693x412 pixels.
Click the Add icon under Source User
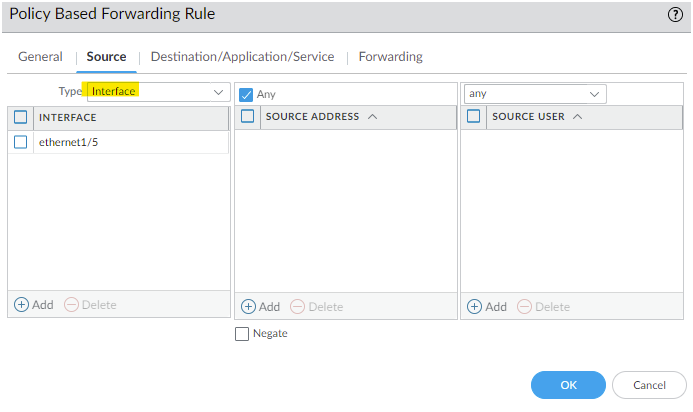pyautogui.click(x=475, y=306)
